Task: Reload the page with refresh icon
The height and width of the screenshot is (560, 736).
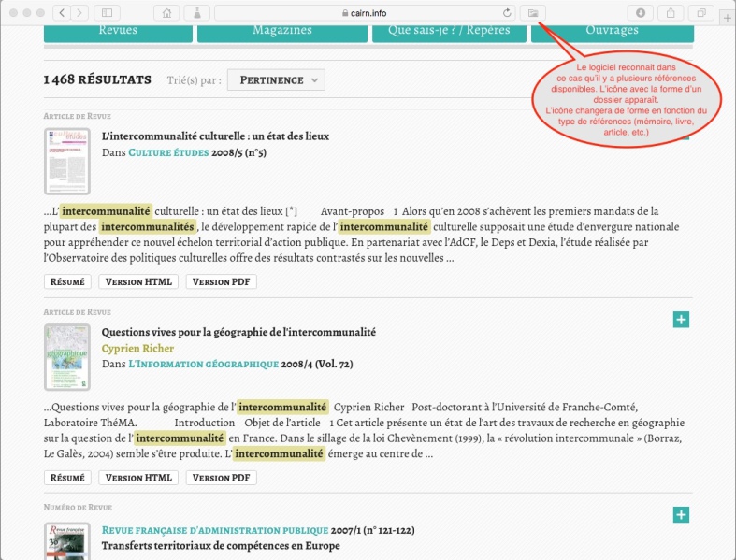Action: click(x=508, y=13)
